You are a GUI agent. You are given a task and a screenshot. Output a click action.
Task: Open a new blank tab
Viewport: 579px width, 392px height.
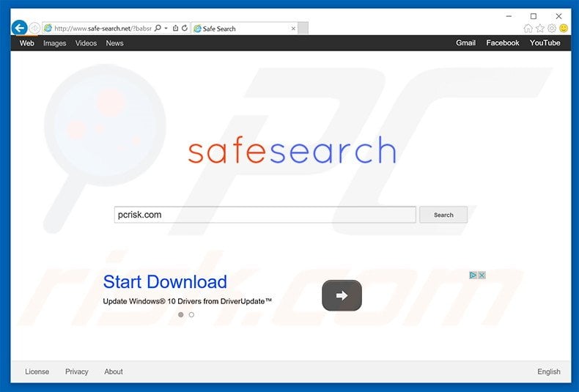303,29
